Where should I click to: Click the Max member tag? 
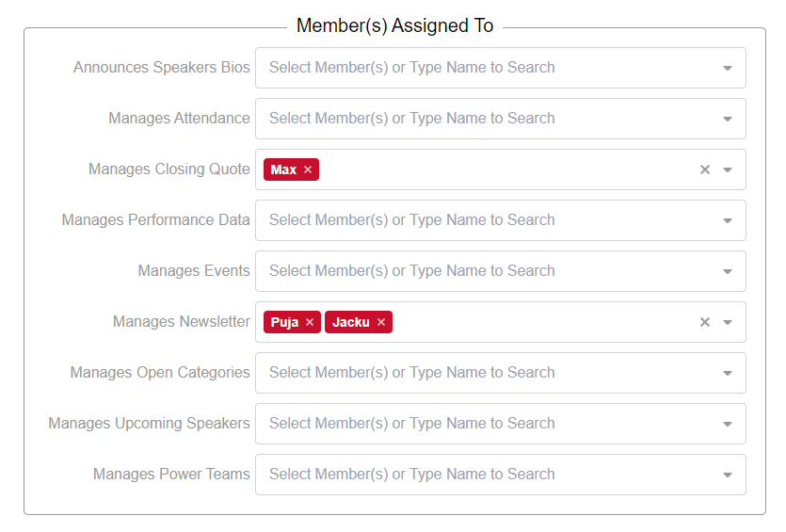[x=283, y=170]
